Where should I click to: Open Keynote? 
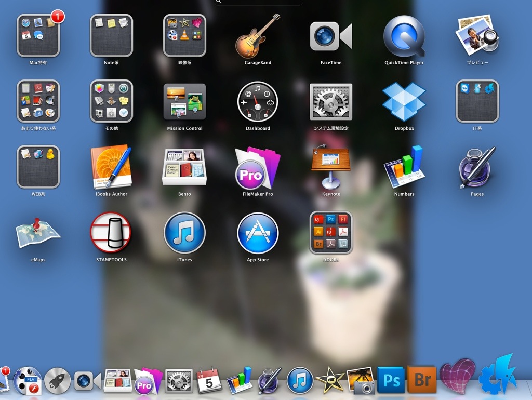(331, 167)
